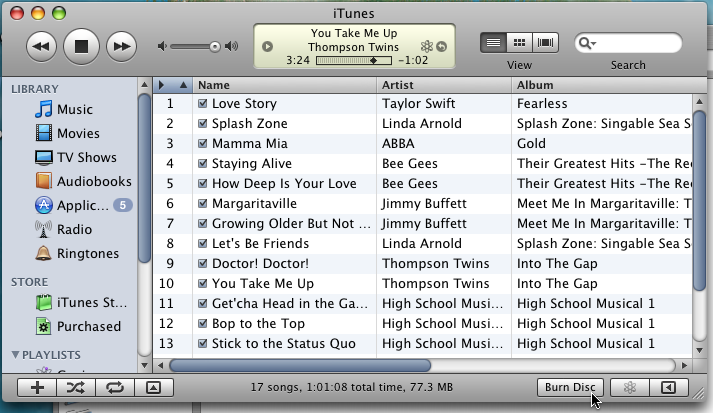Click the ABBA artist cell
The width and height of the screenshot is (713, 413).
[x=398, y=144]
